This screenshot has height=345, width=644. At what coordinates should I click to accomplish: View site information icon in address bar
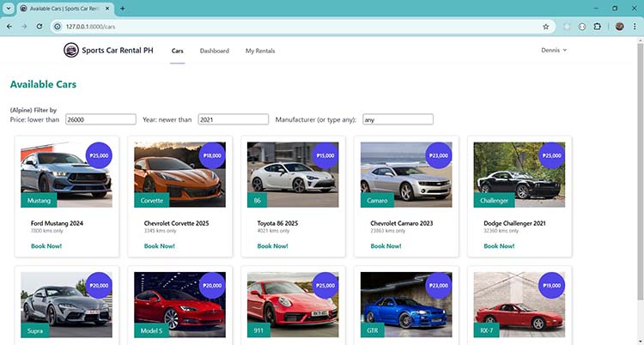pyautogui.click(x=58, y=27)
